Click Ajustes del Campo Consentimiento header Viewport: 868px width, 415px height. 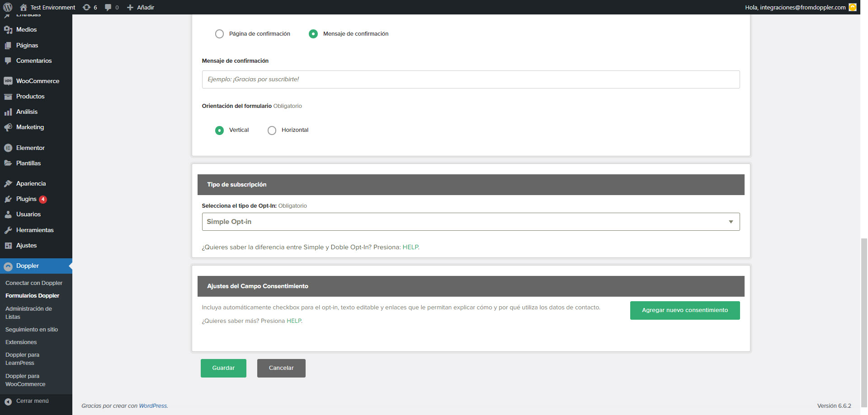click(471, 286)
